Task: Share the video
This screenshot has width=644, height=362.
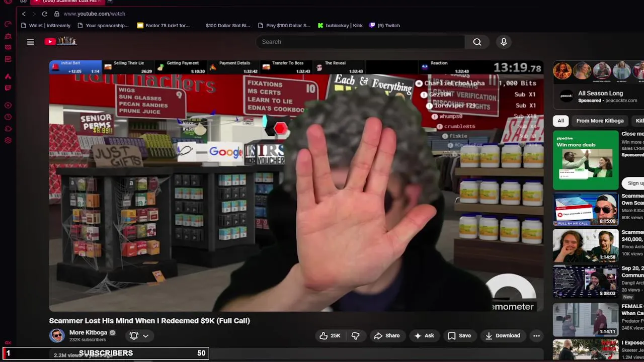Action: pos(387,335)
